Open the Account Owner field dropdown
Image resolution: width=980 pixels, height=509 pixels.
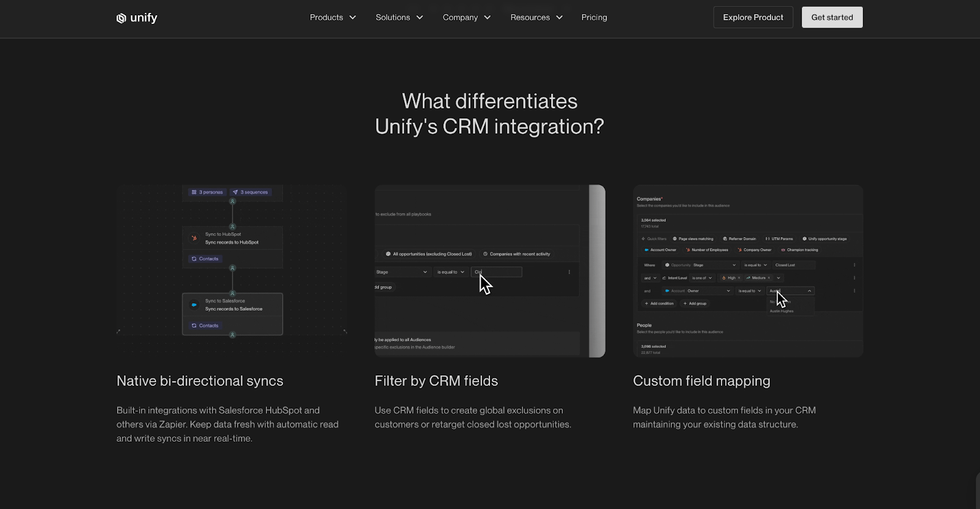pos(697,291)
